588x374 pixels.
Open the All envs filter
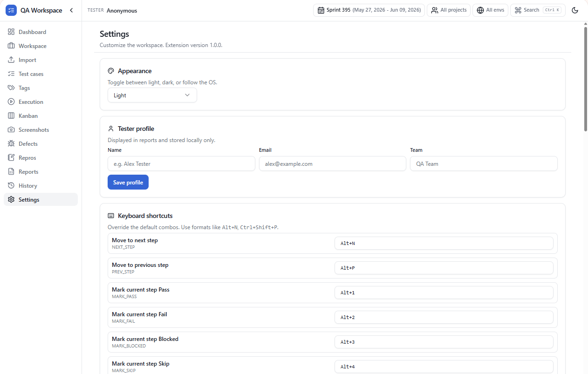(x=490, y=10)
